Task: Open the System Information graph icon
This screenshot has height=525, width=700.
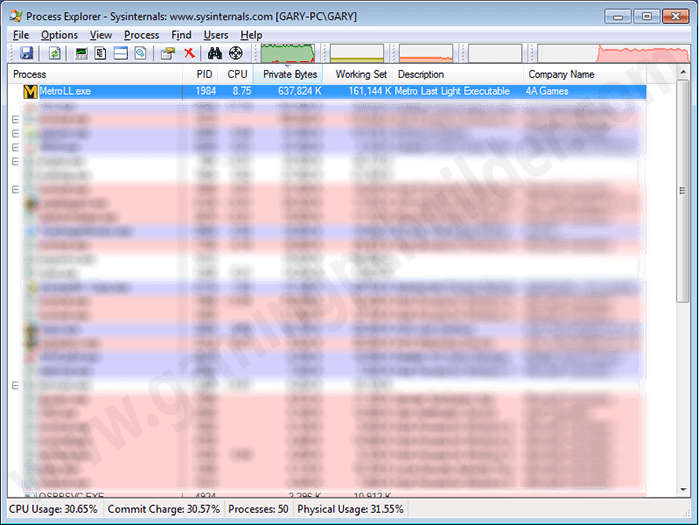Action: [81, 54]
